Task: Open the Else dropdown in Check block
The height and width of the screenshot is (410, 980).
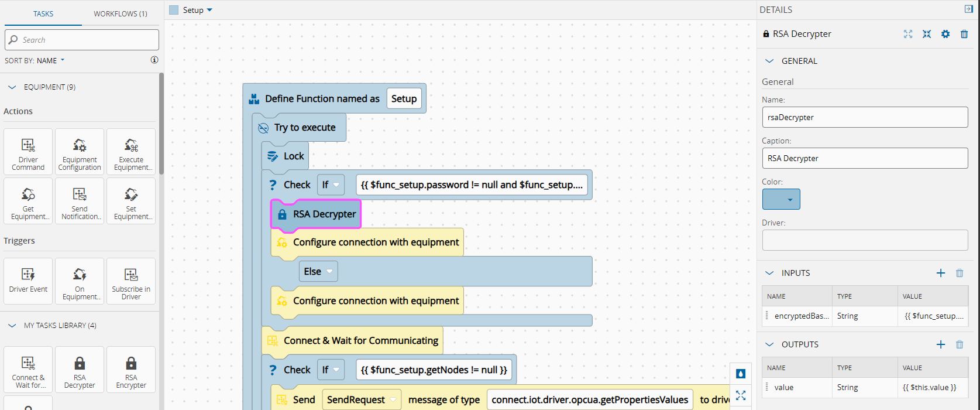Action: 318,271
